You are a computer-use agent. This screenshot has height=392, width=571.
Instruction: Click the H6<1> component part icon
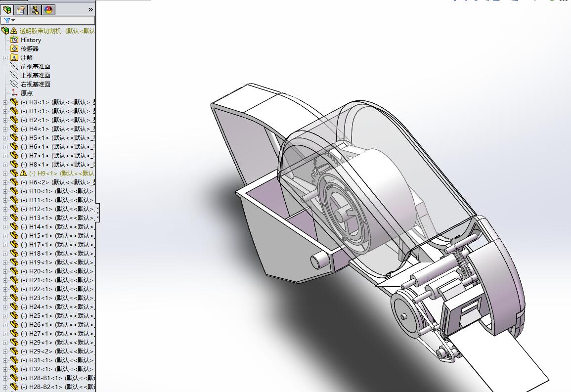coord(14,146)
